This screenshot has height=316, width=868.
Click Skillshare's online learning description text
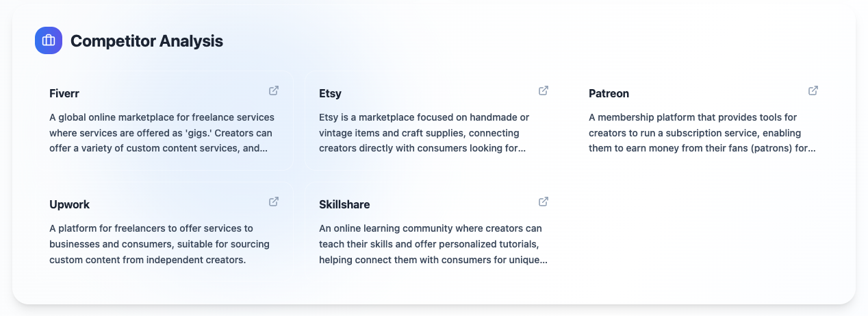point(433,244)
